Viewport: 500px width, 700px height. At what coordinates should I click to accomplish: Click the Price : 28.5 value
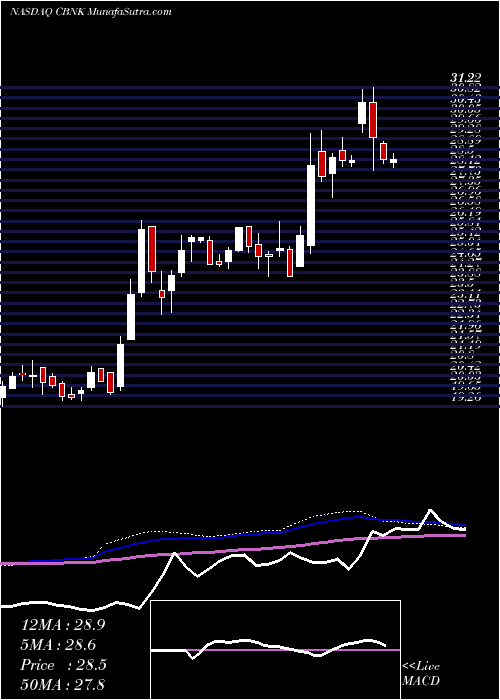[62, 665]
